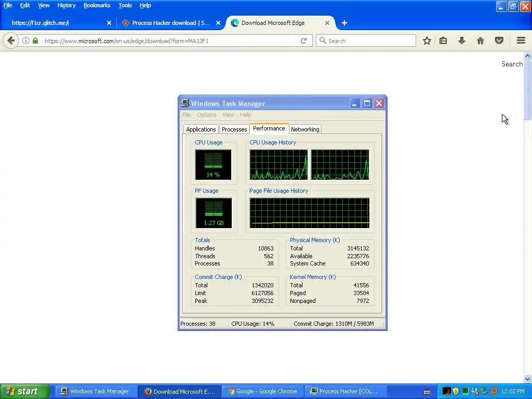
Task: Open Firefox Help menu
Action: (145, 5)
